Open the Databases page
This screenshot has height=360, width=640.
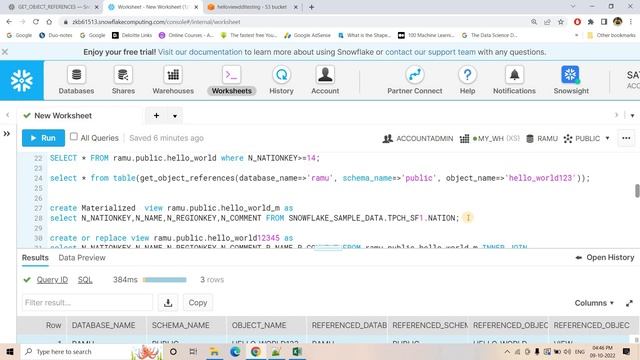pos(76,80)
